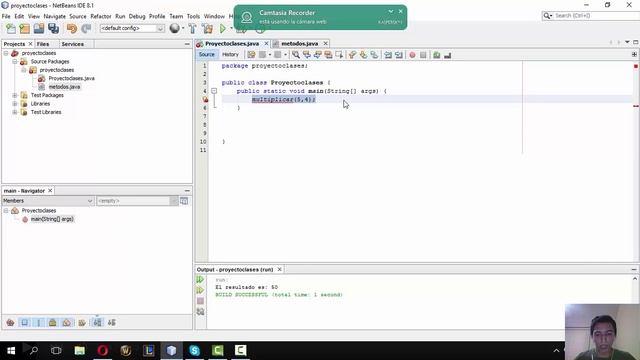
Task: Open Opera from the taskbar
Action: coord(102,351)
